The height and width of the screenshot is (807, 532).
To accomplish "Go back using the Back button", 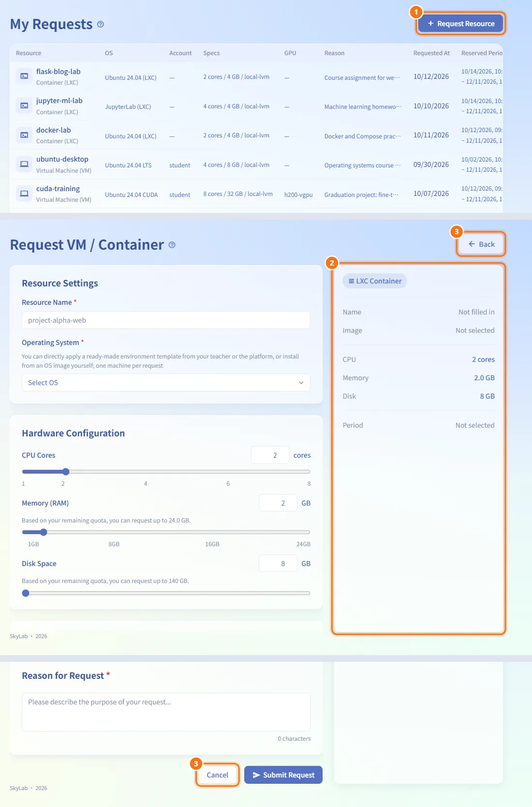I will click(481, 244).
